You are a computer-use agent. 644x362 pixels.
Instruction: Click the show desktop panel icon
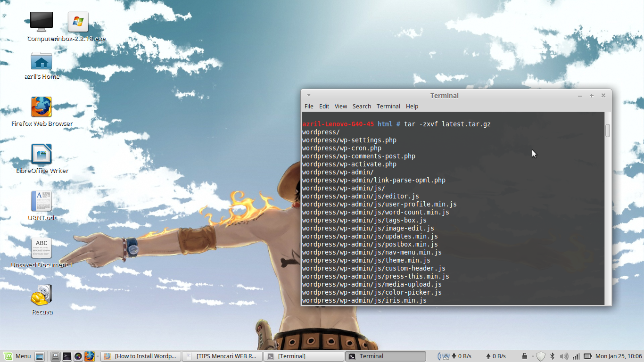click(40, 356)
